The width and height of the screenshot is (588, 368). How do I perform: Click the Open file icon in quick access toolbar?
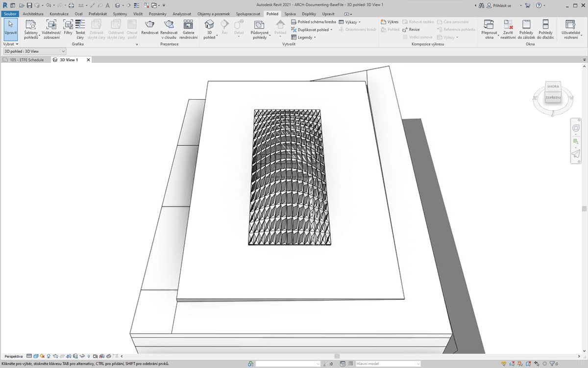pyautogui.click(x=22, y=5)
